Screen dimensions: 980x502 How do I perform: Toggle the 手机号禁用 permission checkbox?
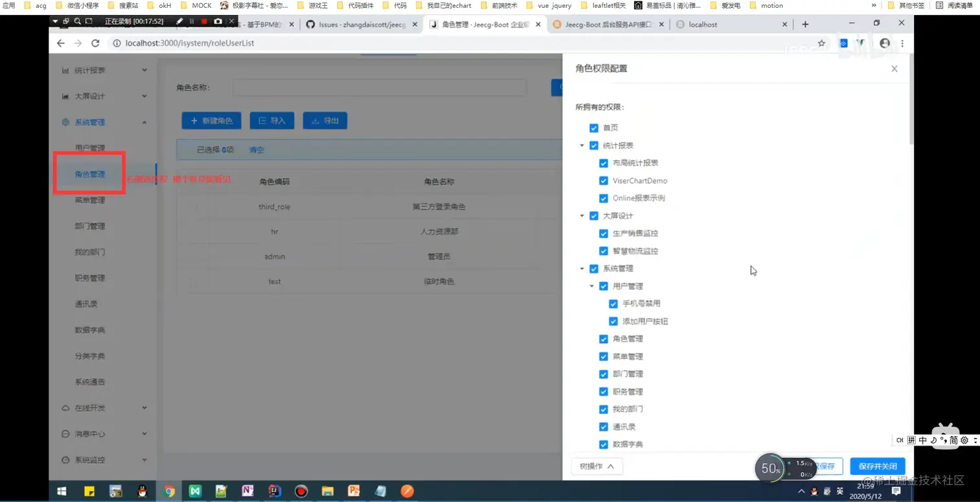click(x=613, y=303)
